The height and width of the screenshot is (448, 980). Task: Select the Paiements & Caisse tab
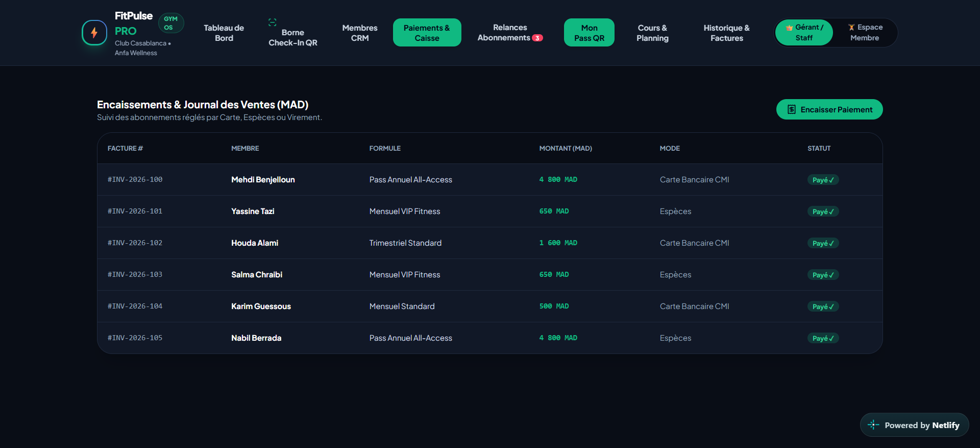pos(427,33)
